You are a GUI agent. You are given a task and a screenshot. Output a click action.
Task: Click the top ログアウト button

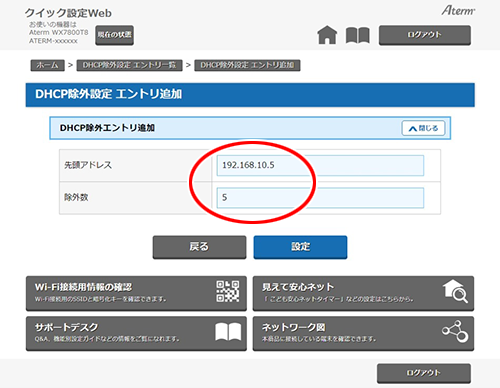(x=425, y=35)
